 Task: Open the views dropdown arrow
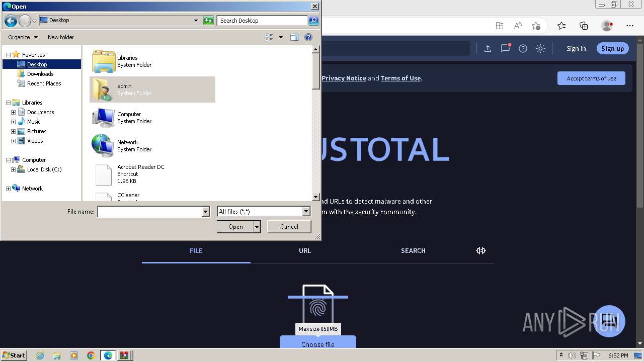[x=281, y=37]
